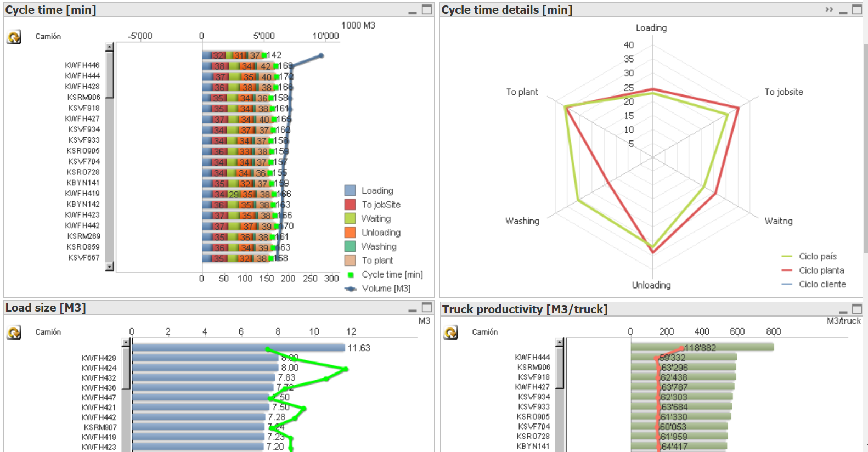
Task: Select truck KSRM907 in Load size chart
Action: (x=100, y=427)
